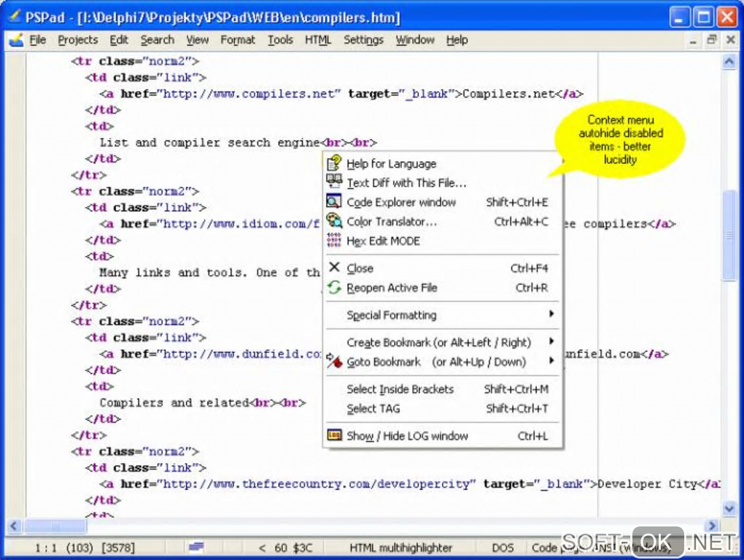Choose Select TAG entry

pyautogui.click(x=442, y=408)
